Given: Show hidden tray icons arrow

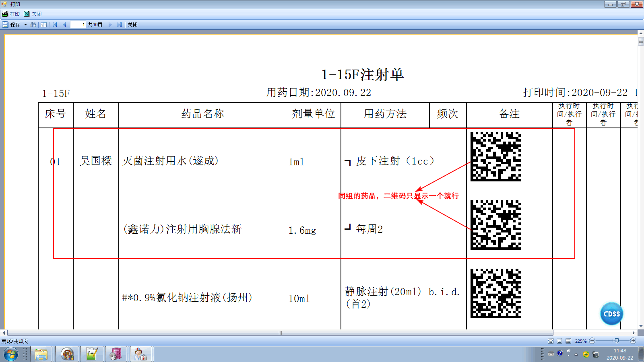Looking at the screenshot, I should point(576,354).
